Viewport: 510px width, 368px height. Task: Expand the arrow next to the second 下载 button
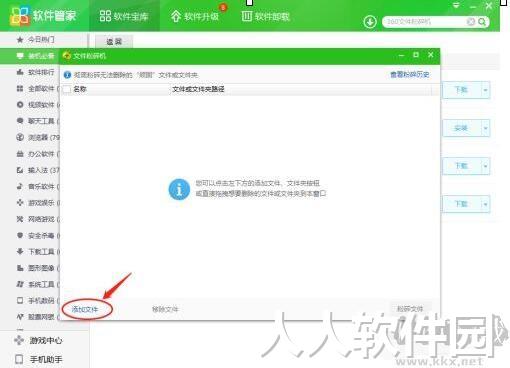(x=485, y=166)
